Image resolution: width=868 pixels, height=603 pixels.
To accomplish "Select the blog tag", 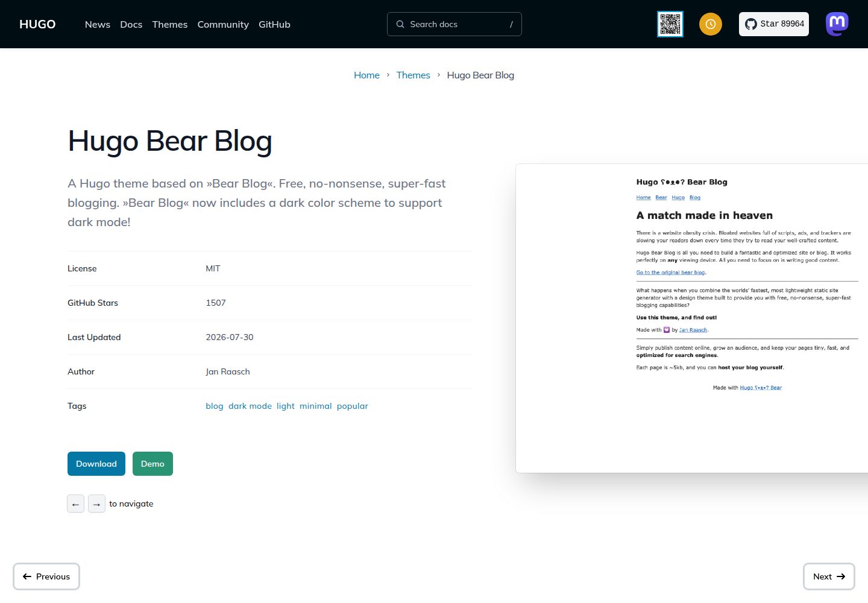I will pos(215,406).
